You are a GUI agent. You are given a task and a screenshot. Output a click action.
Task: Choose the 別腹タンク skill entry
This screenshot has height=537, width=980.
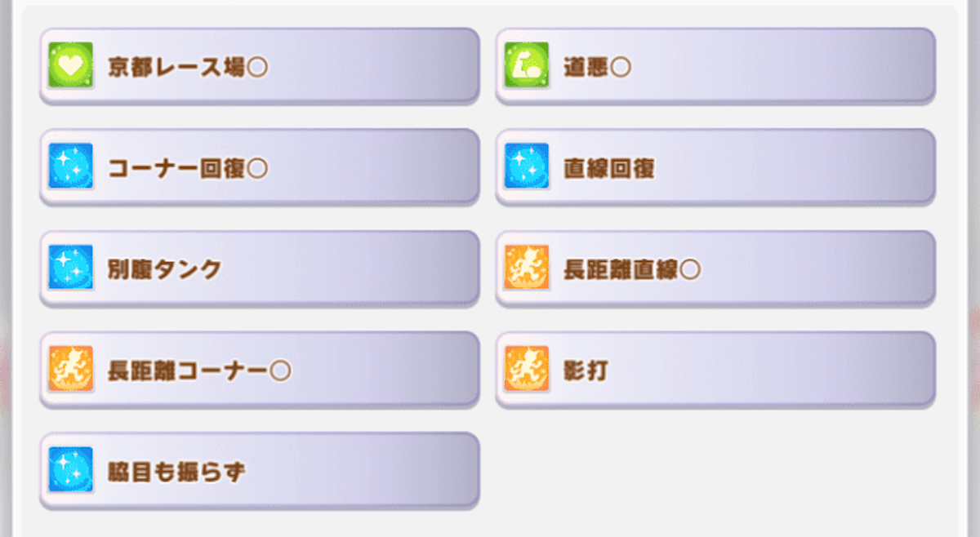(x=260, y=268)
